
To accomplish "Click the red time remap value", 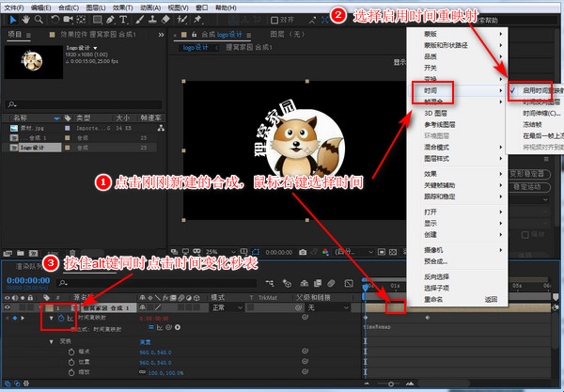I will [x=154, y=319].
